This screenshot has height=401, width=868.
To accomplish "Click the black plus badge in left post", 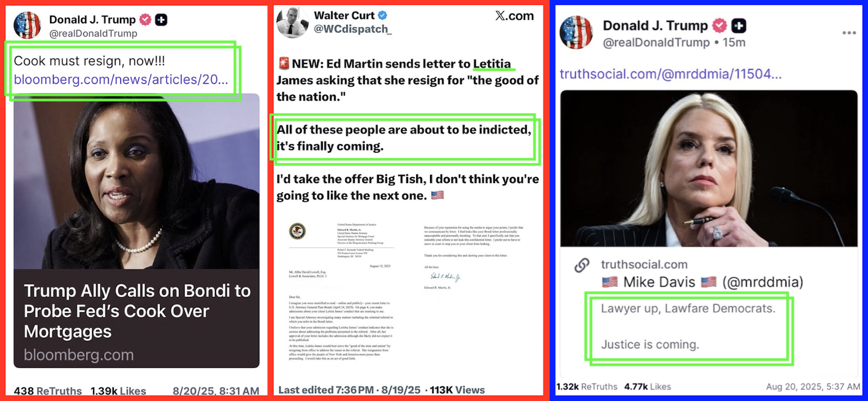I will 161,19.
